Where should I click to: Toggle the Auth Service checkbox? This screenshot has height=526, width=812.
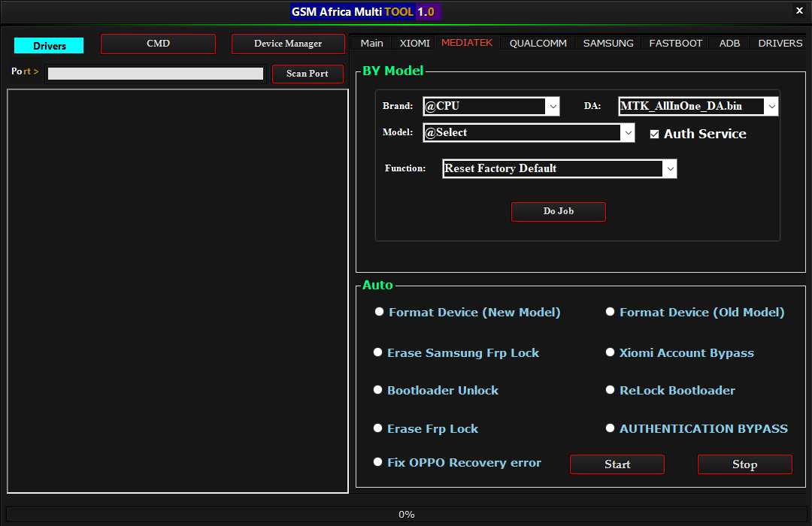pyautogui.click(x=654, y=134)
